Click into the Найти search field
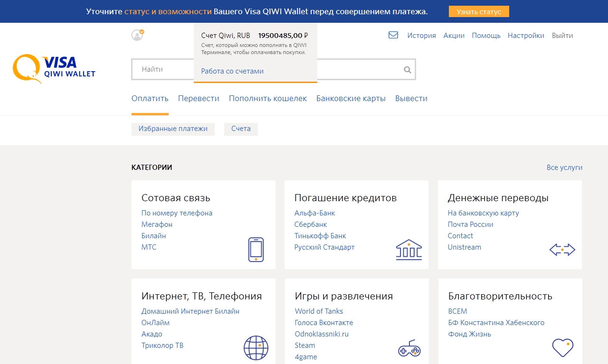 click(x=162, y=70)
